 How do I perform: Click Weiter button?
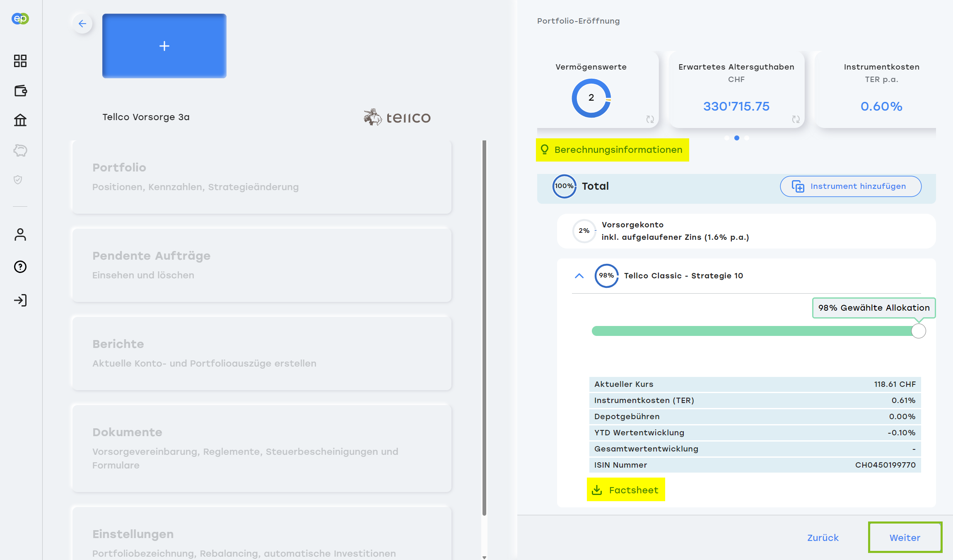pos(905,537)
